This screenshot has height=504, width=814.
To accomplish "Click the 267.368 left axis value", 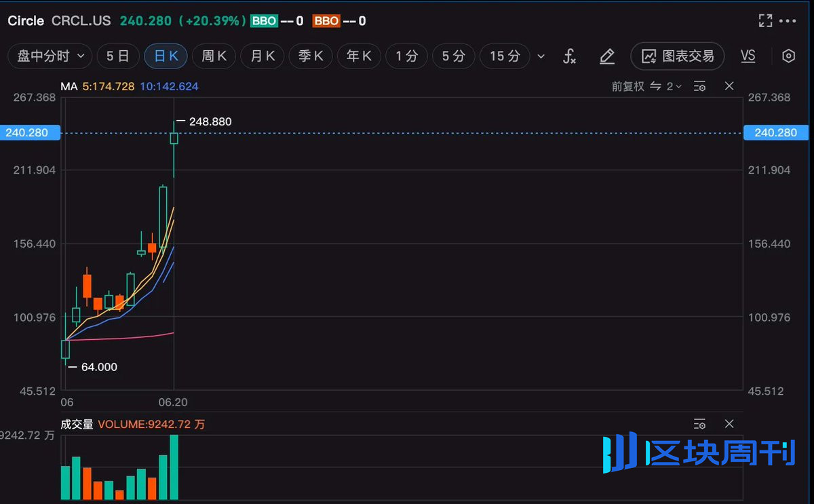I will pyautogui.click(x=34, y=98).
